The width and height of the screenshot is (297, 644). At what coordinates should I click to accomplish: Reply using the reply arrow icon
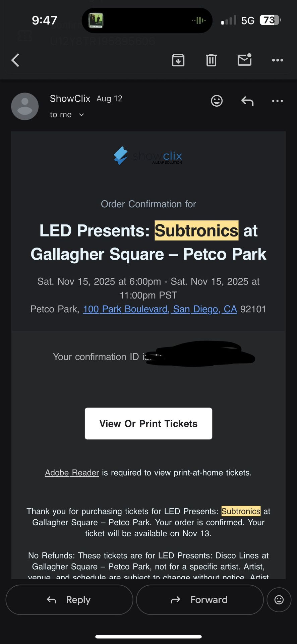click(x=247, y=101)
